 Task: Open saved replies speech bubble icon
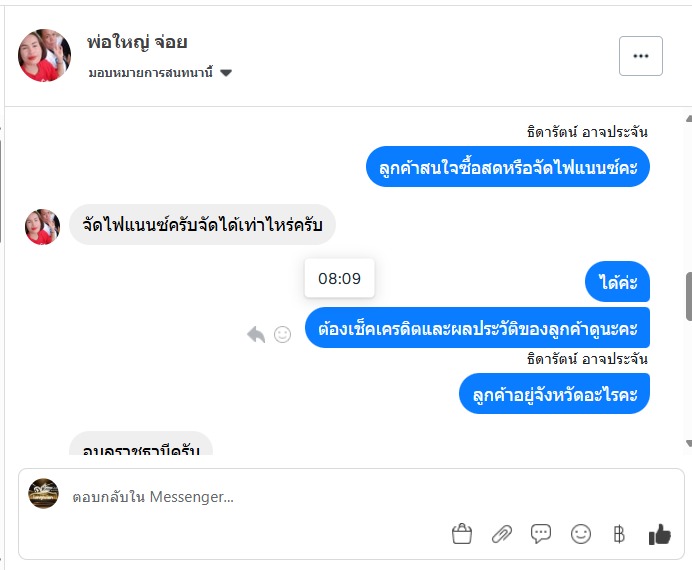coord(541,534)
